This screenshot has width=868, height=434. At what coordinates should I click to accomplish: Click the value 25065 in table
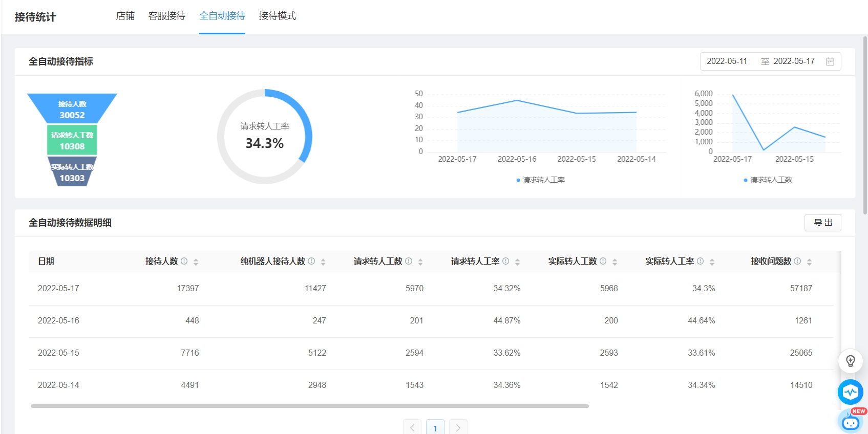[801, 353]
